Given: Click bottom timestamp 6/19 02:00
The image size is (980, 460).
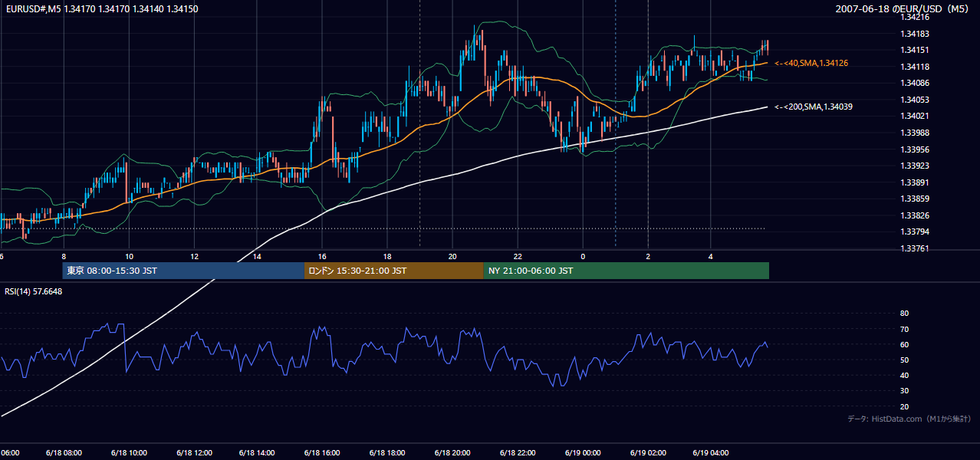Looking at the screenshot, I should pyautogui.click(x=648, y=453).
